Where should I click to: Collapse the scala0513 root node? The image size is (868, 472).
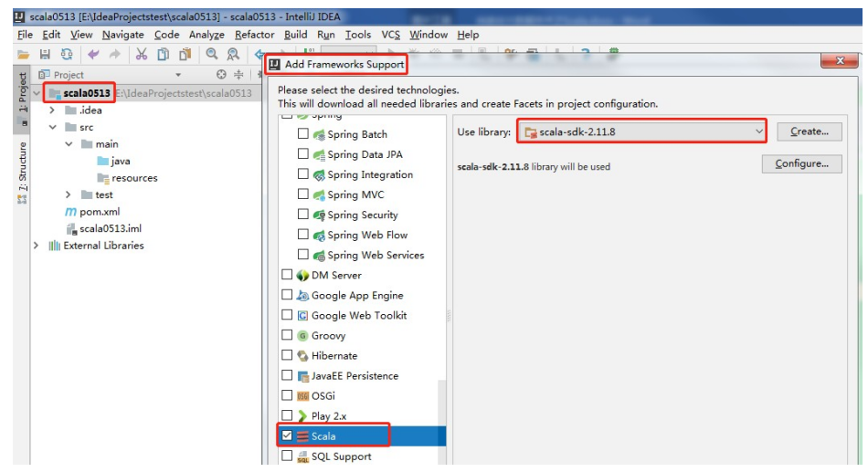click(37, 93)
